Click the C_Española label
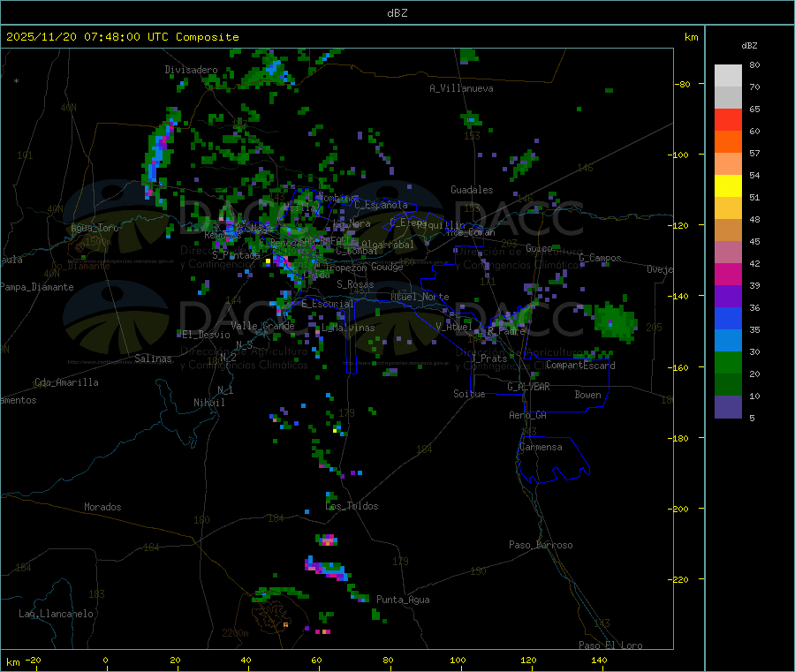This screenshot has height=672, width=795. (x=381, y=205)
